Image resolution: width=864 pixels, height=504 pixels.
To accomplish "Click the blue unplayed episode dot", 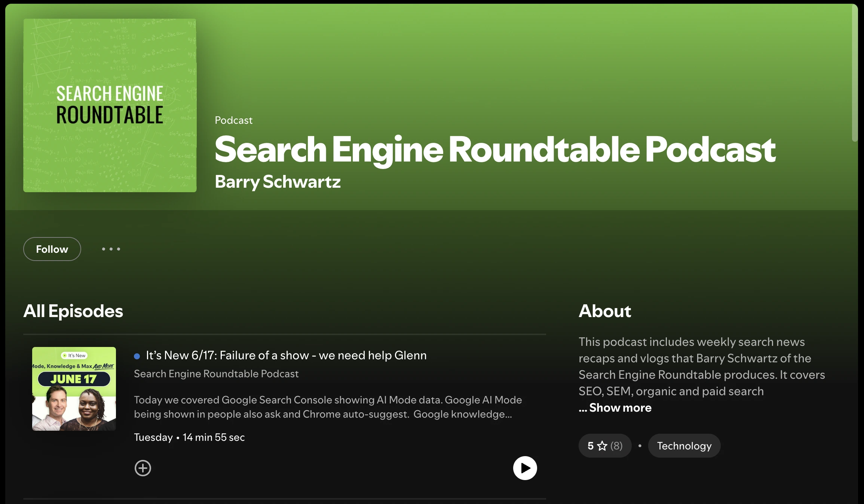I will coord(137,356).
